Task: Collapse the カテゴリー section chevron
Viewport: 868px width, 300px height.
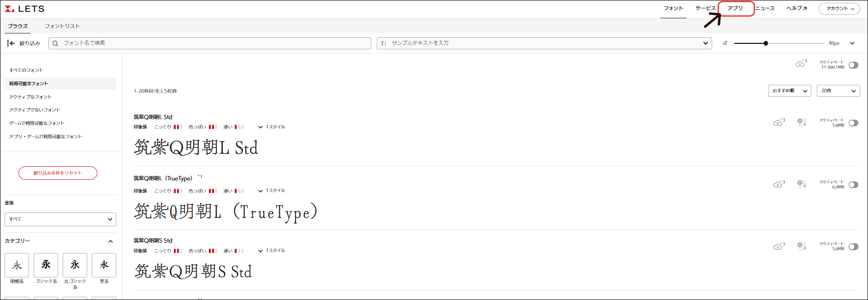Action: 110,241
